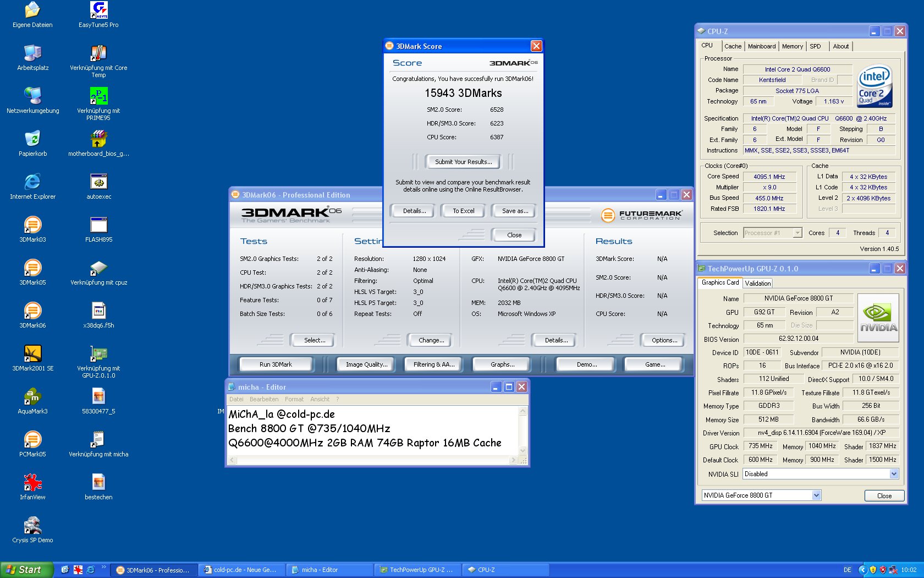Select the bestechen file icon

click(98, 487)
